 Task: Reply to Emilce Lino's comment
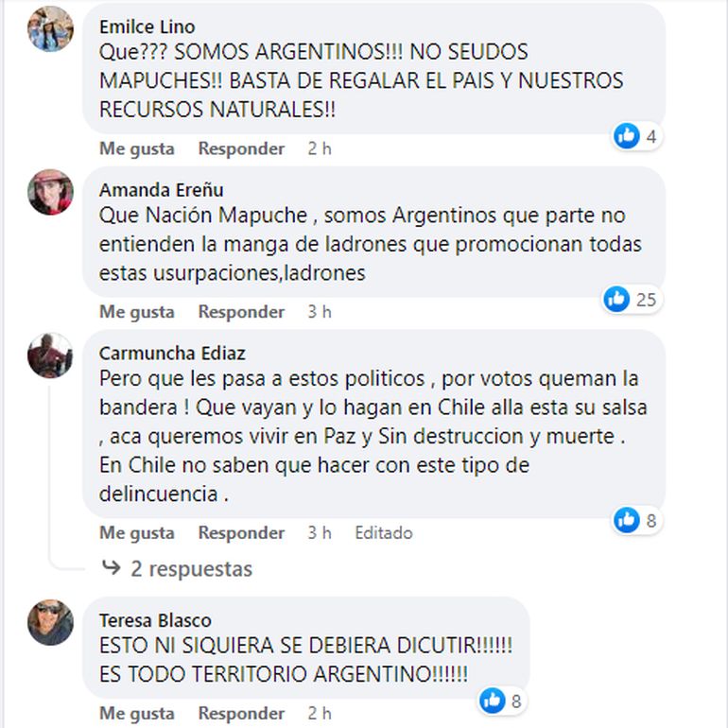[x=241, y=148]
